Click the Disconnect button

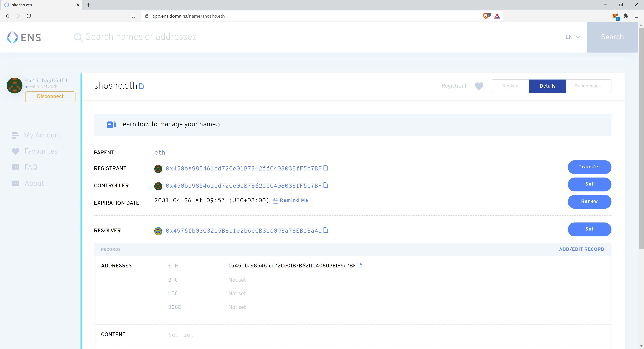point(50,97)
